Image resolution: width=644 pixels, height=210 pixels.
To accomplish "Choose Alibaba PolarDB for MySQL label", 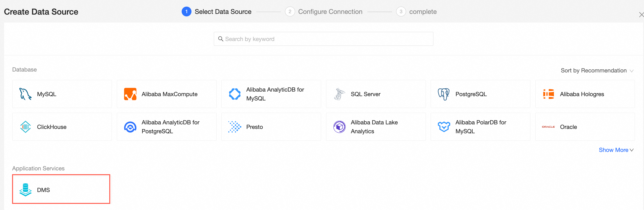I will (481, 127).
